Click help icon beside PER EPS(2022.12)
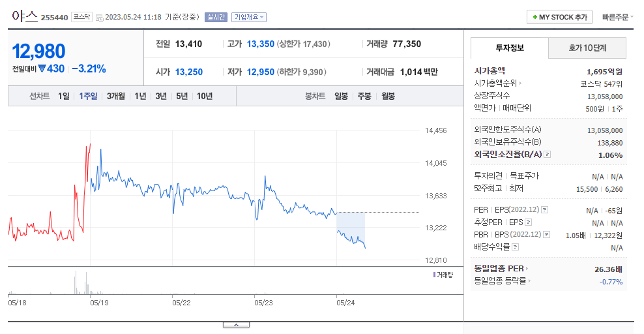 (x=545, y=210)
